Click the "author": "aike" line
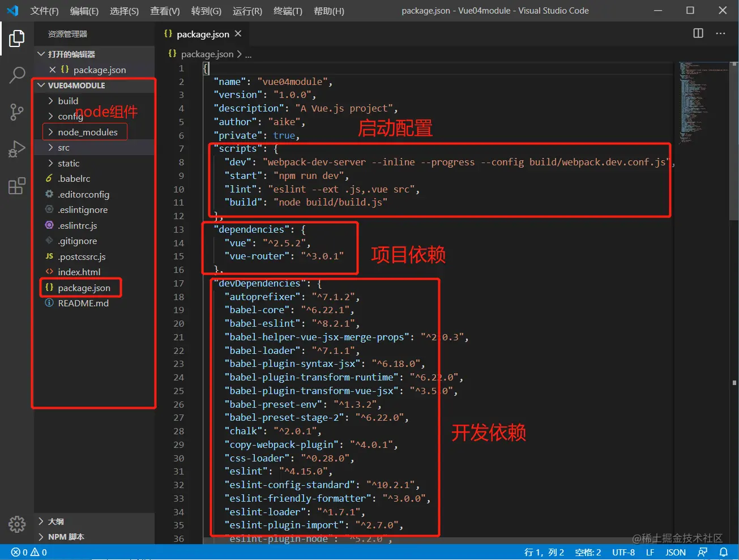The width and height of the screenshot is (739, 560). click(x=259, y=122)
